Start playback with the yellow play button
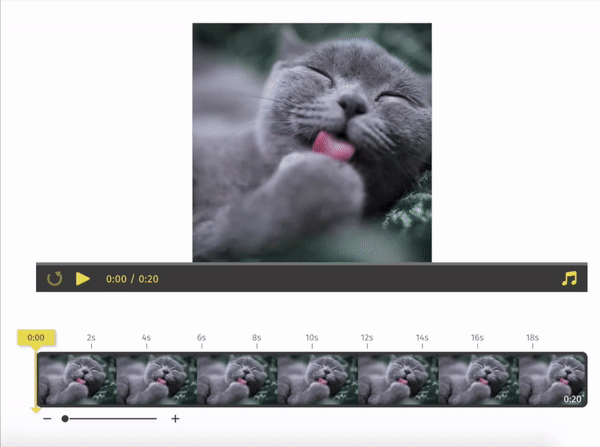 (x=83, y=279)
